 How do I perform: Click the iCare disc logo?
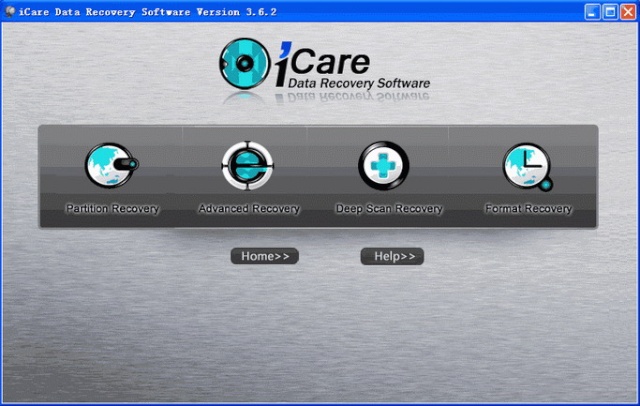click(x=244, y=64)
